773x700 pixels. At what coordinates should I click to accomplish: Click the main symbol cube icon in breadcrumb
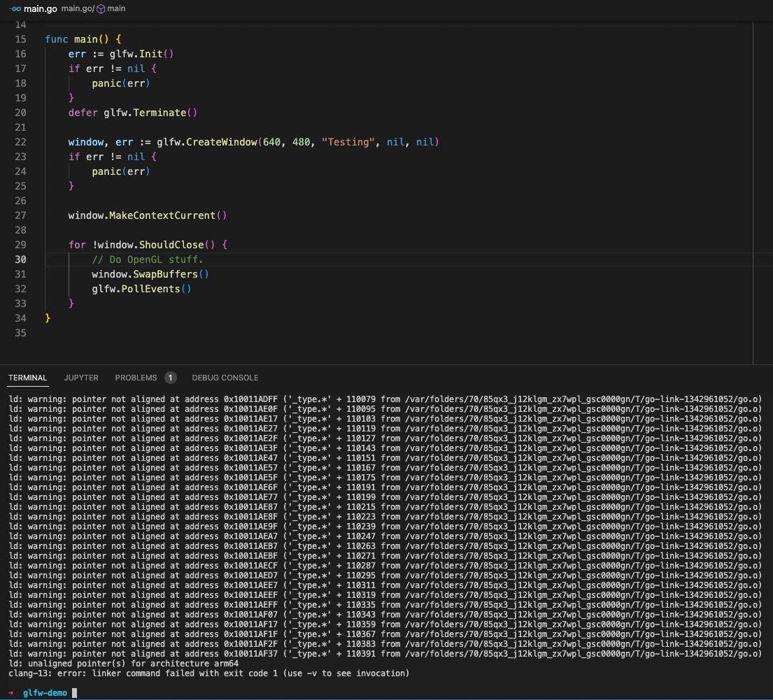101,9
